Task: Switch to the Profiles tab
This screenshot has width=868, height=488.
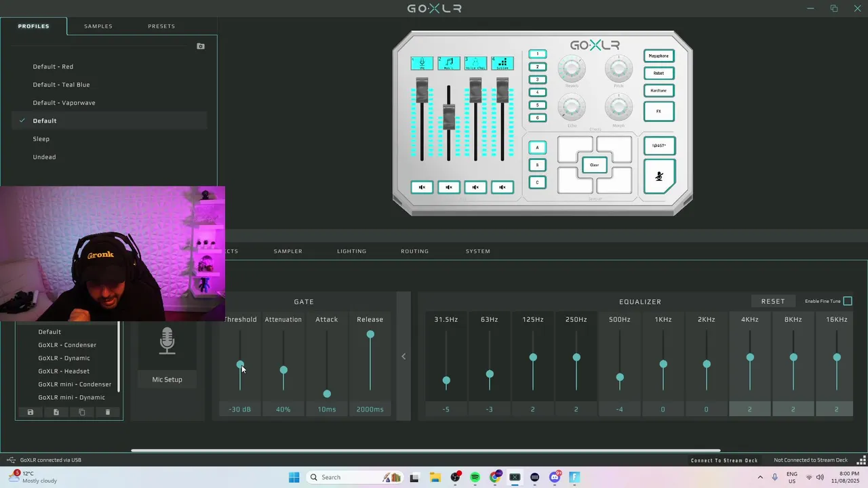Action: (x=33, y=26)
